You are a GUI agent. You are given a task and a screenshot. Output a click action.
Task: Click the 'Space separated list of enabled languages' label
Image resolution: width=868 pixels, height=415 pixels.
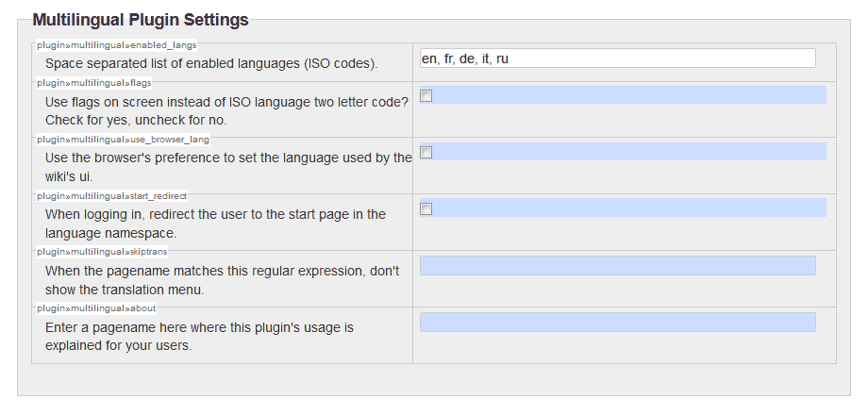pos(211,64)
